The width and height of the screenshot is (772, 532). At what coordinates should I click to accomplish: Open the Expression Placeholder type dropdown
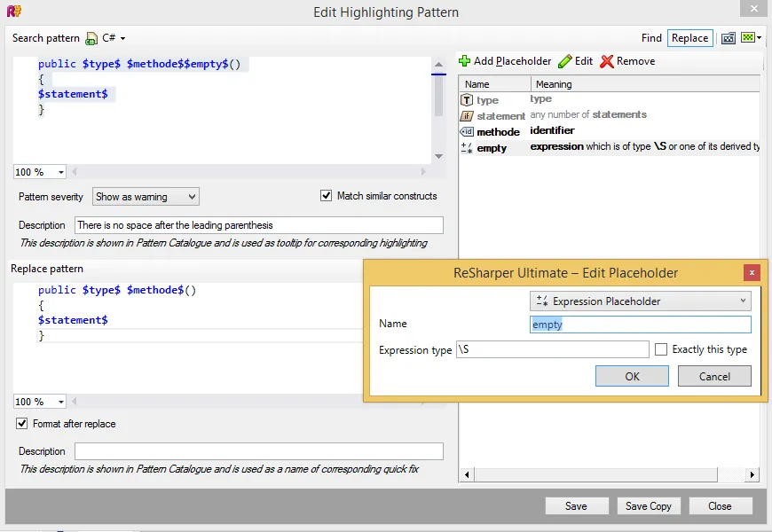(640, 301)
